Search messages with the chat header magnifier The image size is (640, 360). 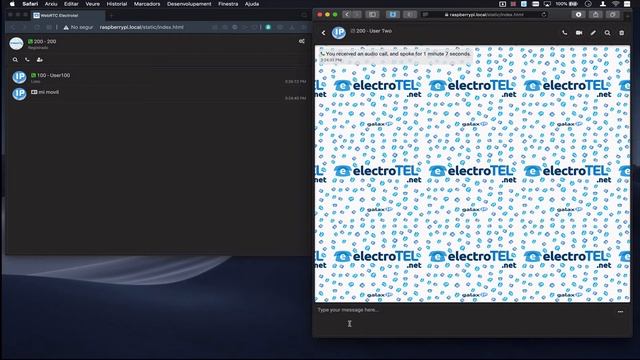pyautogui.click(x=607, y=33)
